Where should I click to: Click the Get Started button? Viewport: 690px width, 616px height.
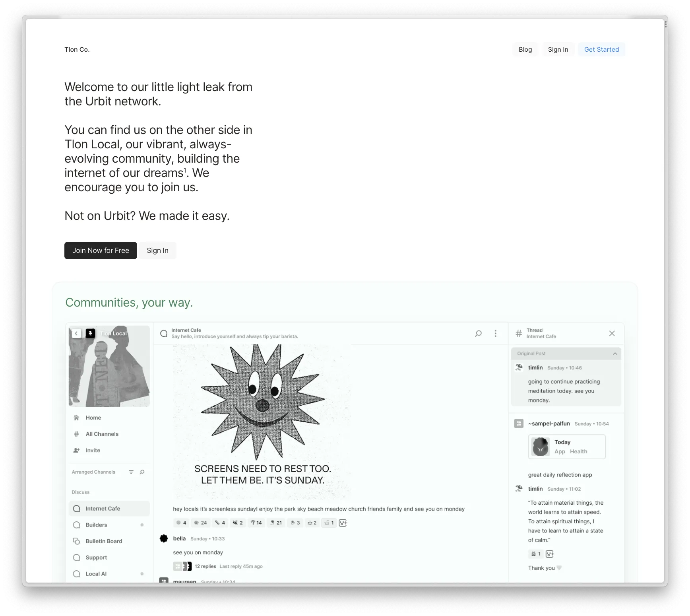pyautogui.click(x=601, y=49)
